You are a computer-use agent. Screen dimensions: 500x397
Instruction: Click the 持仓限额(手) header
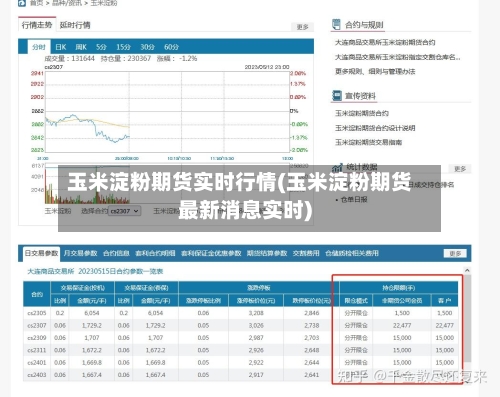click(x=399, y=288)
